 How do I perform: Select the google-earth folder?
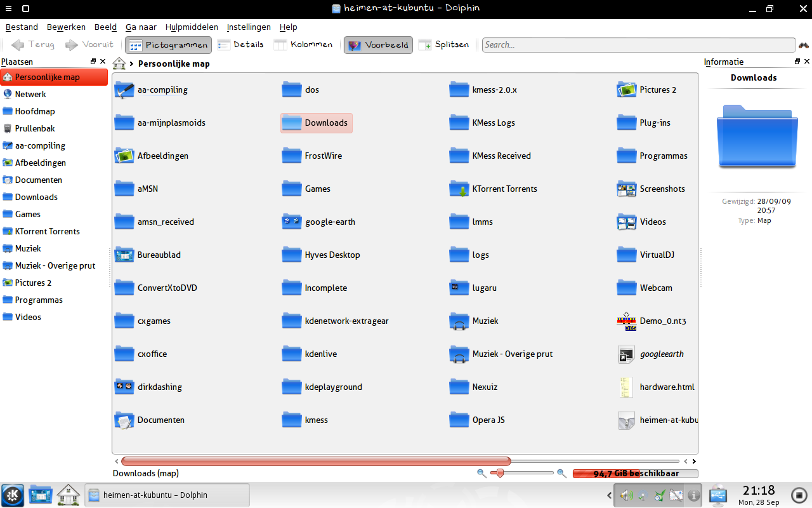[318, 222]
